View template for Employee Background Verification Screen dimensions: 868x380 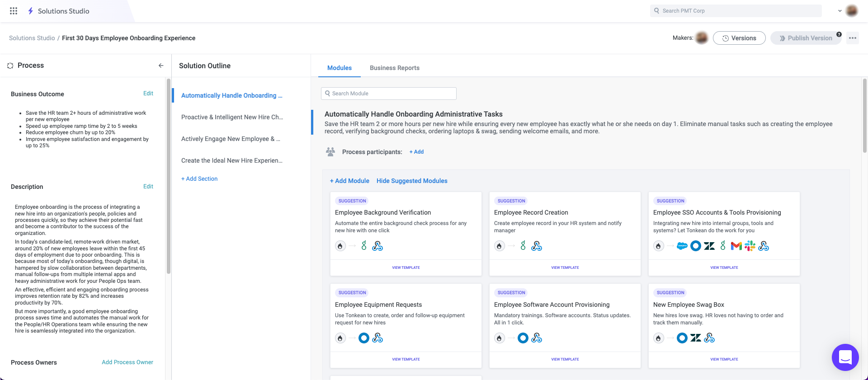[x=406, y=267]
